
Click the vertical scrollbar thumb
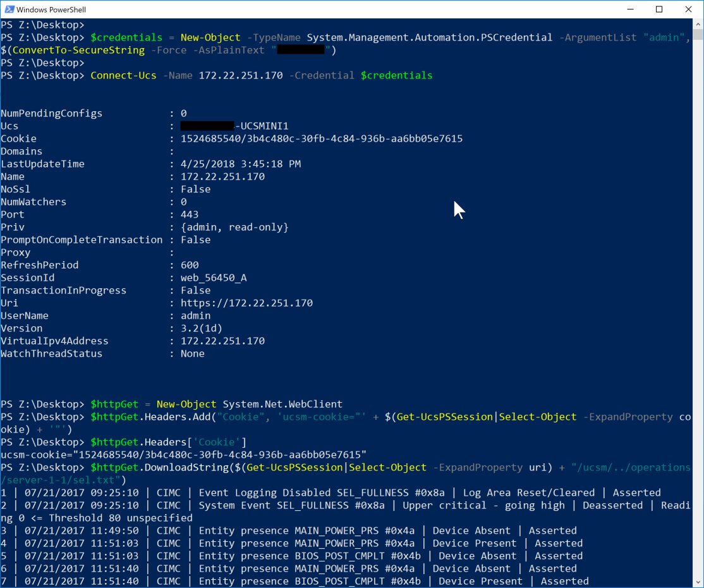[698, 35]
